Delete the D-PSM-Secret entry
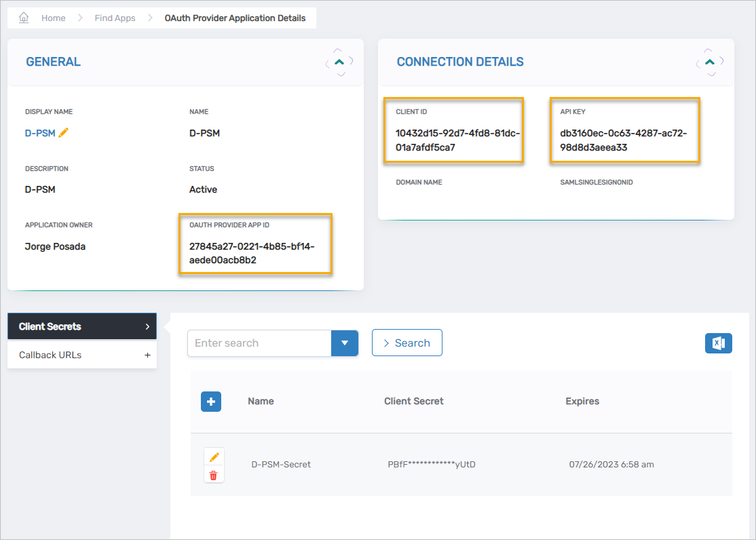The height and width of the screenshot is (540, 756). pyautogui.click(x=214, y=476)
